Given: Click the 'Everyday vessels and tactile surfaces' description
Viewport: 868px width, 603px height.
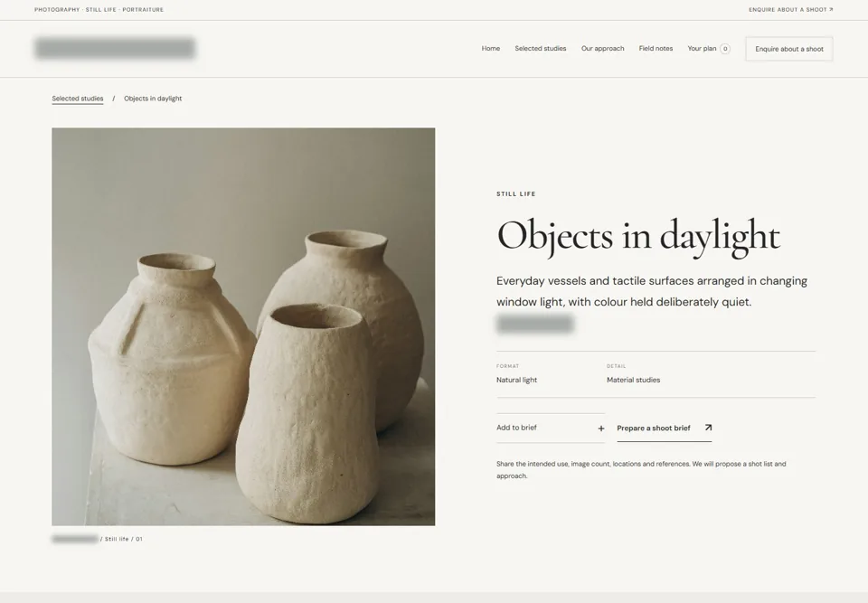Looking at the screenshot, I should click(652, 291).
